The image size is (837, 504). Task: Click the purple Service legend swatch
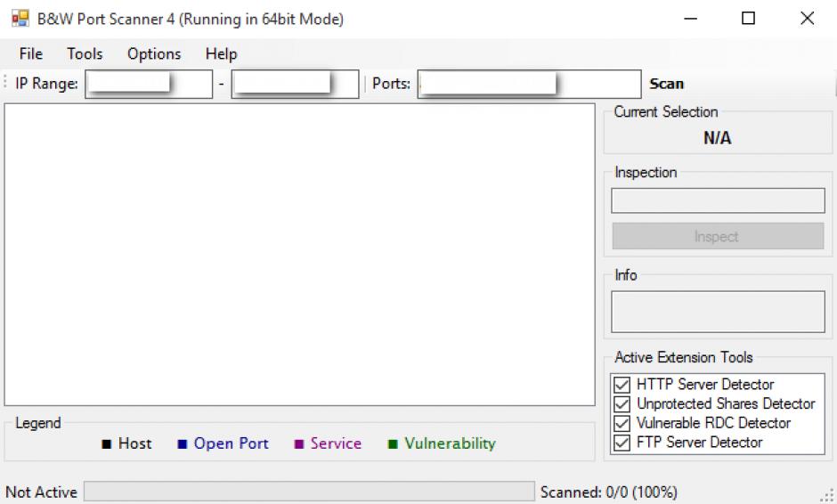click(x=299, y=444)
